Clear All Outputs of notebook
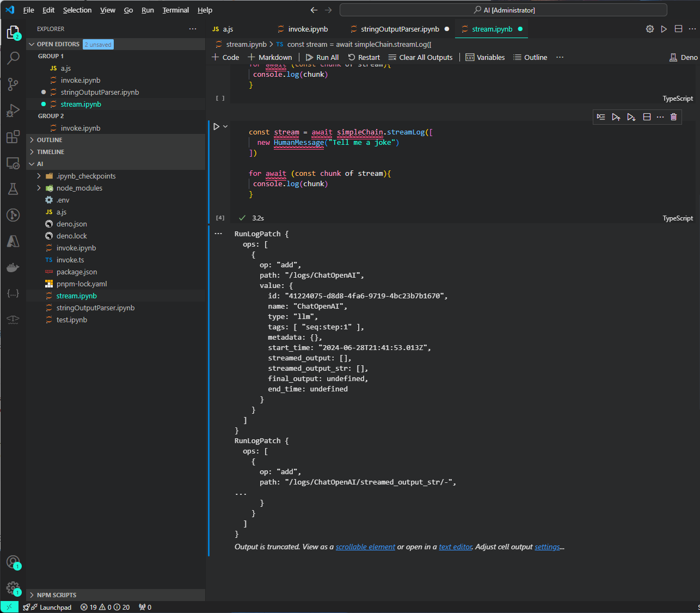Screen dimensions: 700x613 [420, 57]
